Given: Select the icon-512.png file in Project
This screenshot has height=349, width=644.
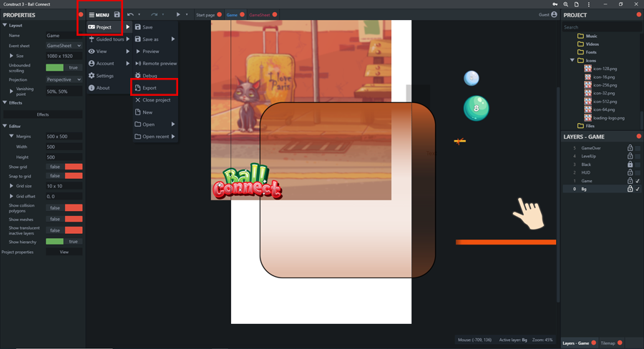Looking at the screenshot, I should tap(605, 102).
